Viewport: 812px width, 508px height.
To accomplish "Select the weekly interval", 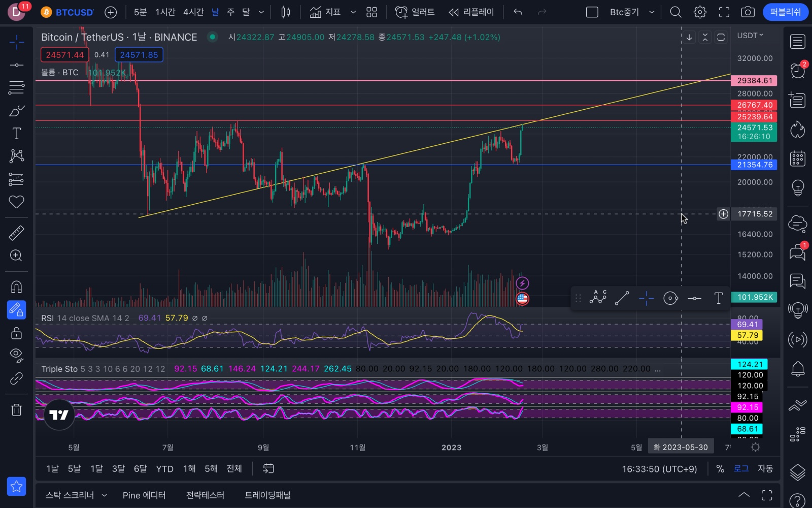I will (x=231, y=12).
